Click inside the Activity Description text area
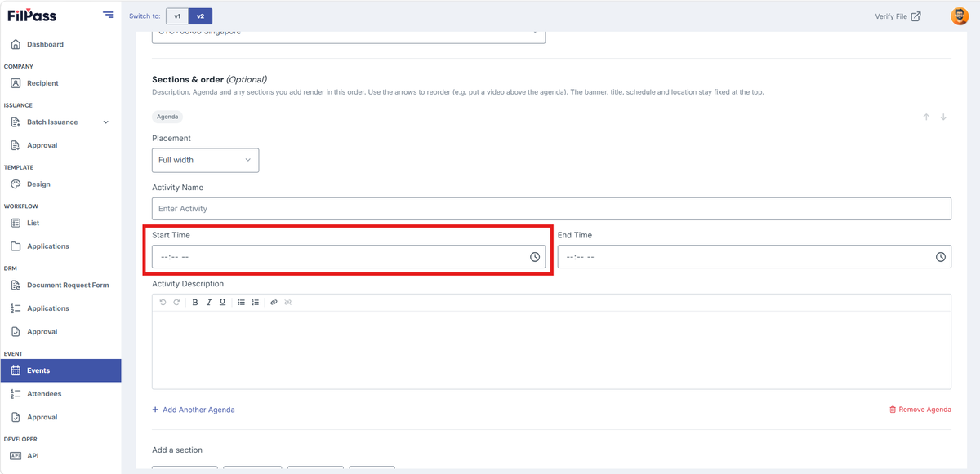 pyautogui.click(x=551, y=349)
